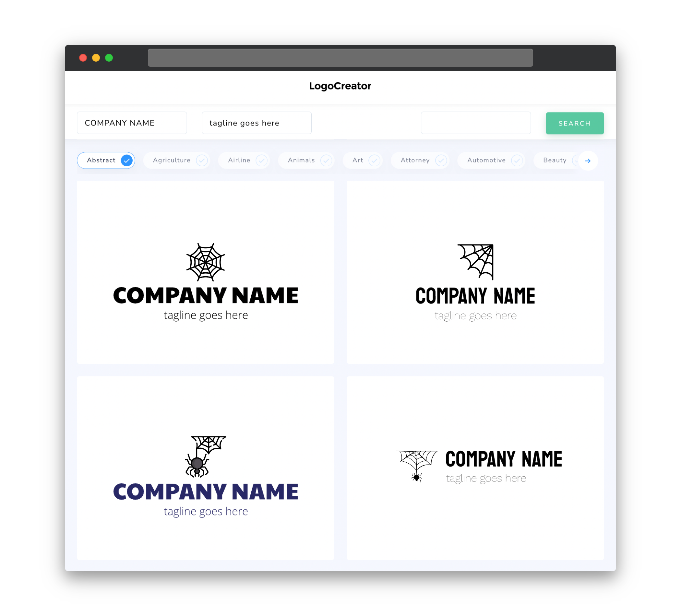The image size is (681, 616).
Task: Select the corner spider web logo icon
Action: (475, 261)
